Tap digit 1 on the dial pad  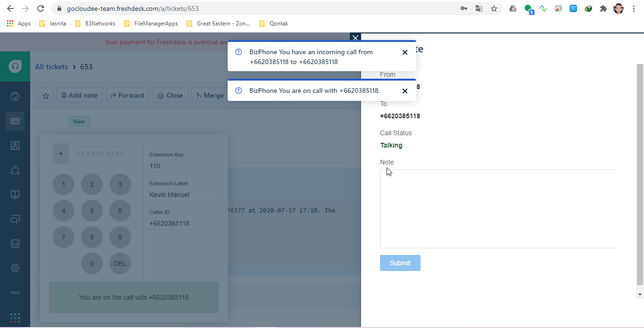pyautogui.click(x=64, y=184)
